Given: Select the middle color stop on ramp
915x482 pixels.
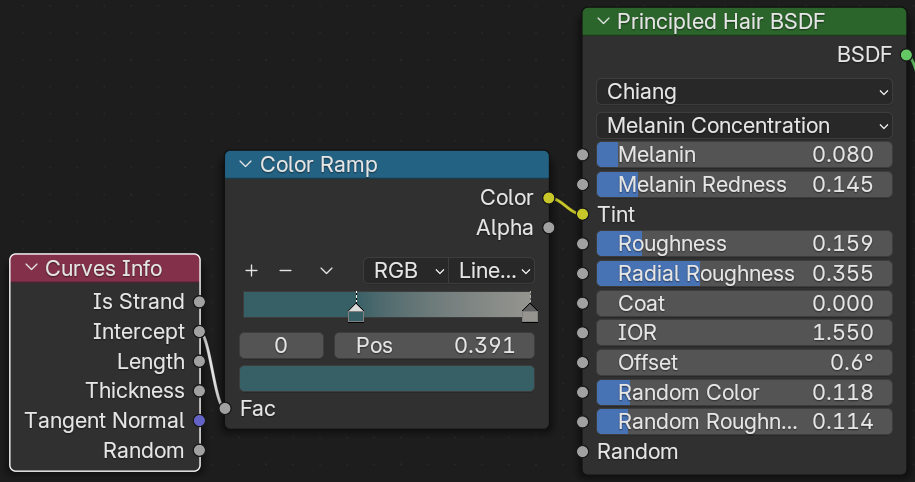Looking at the screenshot, I should pyautogui.click(x=356, y=314).
